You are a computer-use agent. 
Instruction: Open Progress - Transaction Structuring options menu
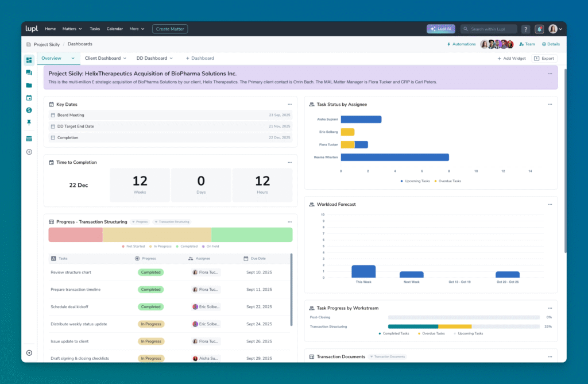coord(289,222)
